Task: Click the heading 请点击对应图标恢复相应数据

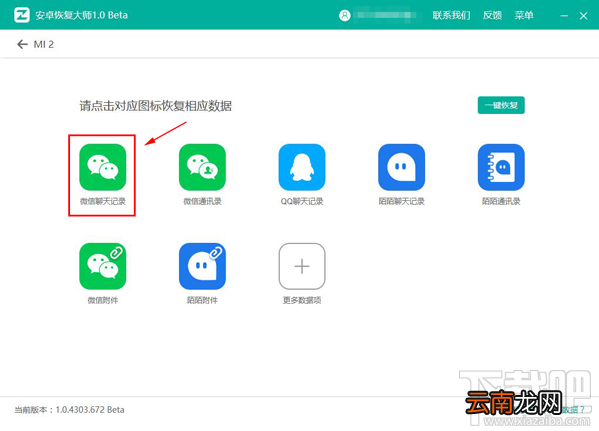Action: pyautogui.click(x=155, y=106)
